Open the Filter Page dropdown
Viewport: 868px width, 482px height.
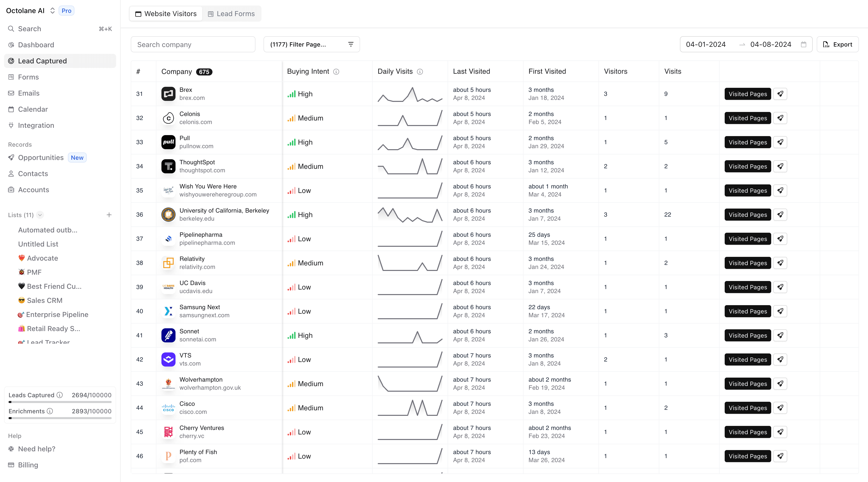311,45
